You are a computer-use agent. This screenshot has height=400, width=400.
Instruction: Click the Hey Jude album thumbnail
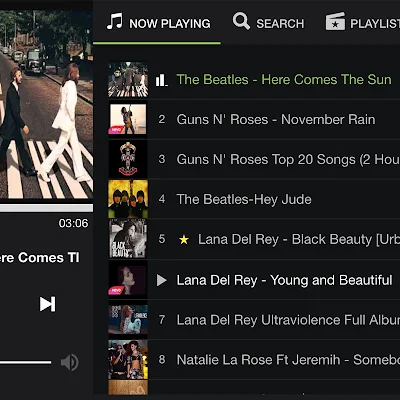[x=128, y=199]
